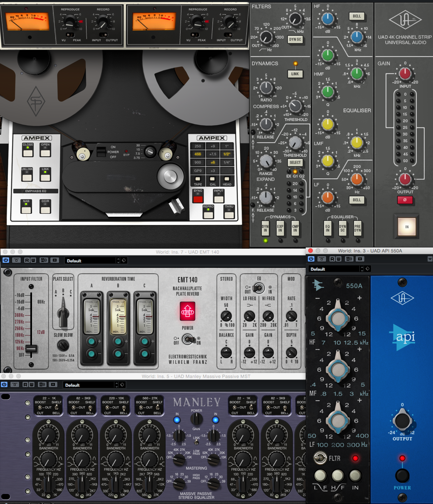The height and width of the screenshot is (504, 433).
Task: Click the DYN SC button in Filters
Action: 295,40
